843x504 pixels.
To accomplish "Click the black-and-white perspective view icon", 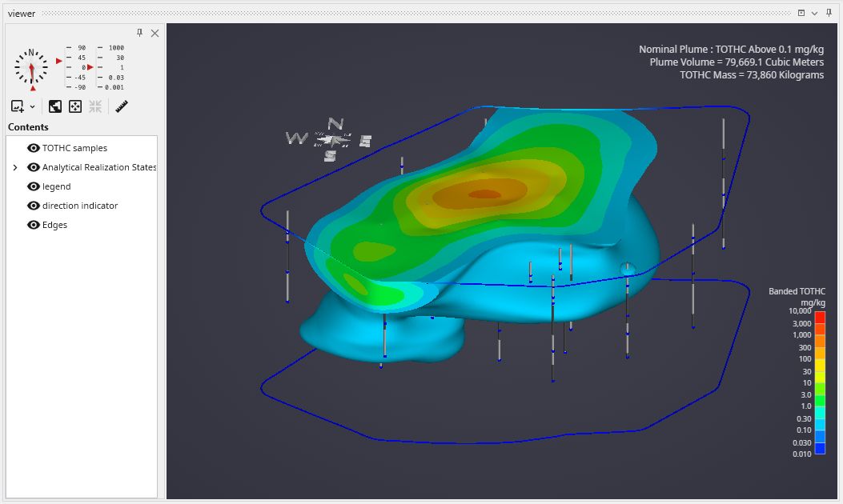I will point(55,106).
